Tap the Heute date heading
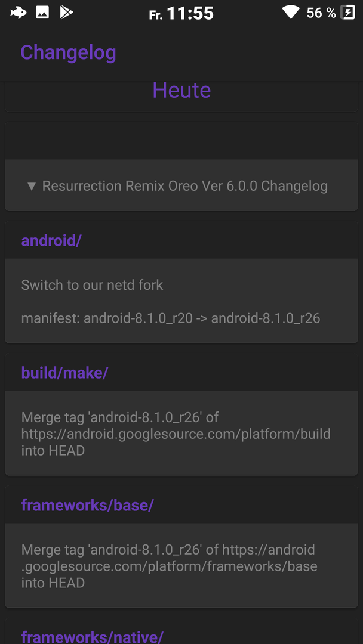 click(181, 89)
